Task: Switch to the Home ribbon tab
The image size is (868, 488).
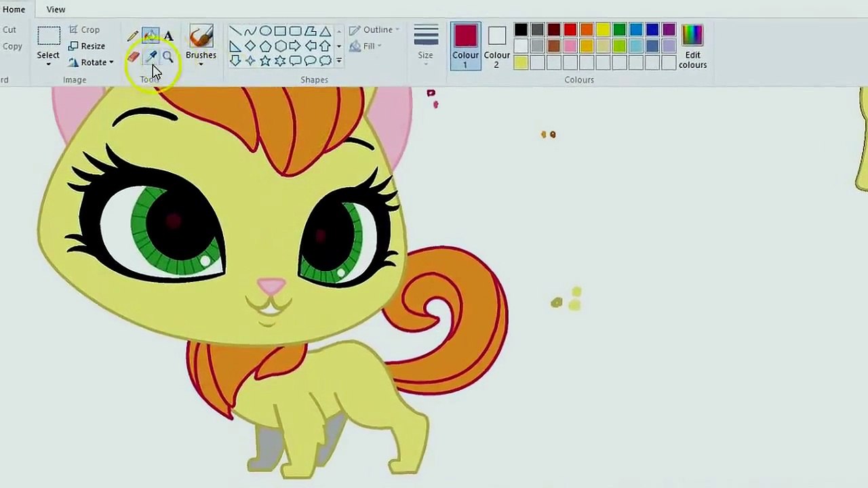Action: [14, 9]
